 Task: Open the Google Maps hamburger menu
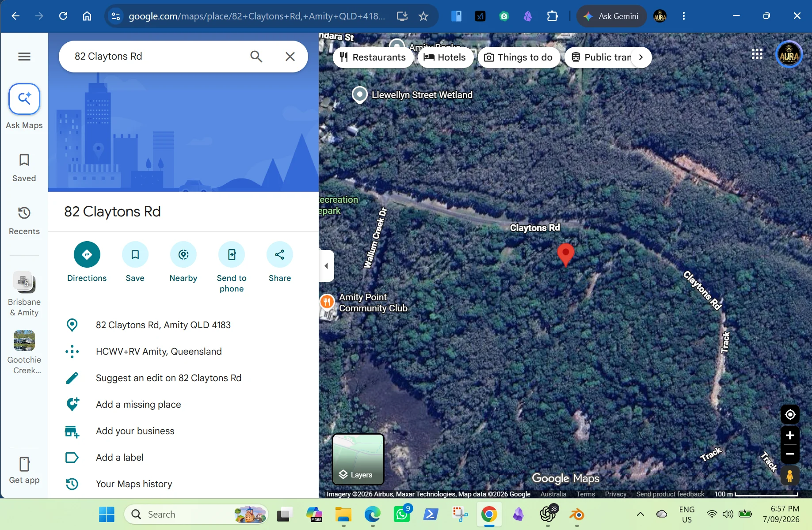click(24, 57)
